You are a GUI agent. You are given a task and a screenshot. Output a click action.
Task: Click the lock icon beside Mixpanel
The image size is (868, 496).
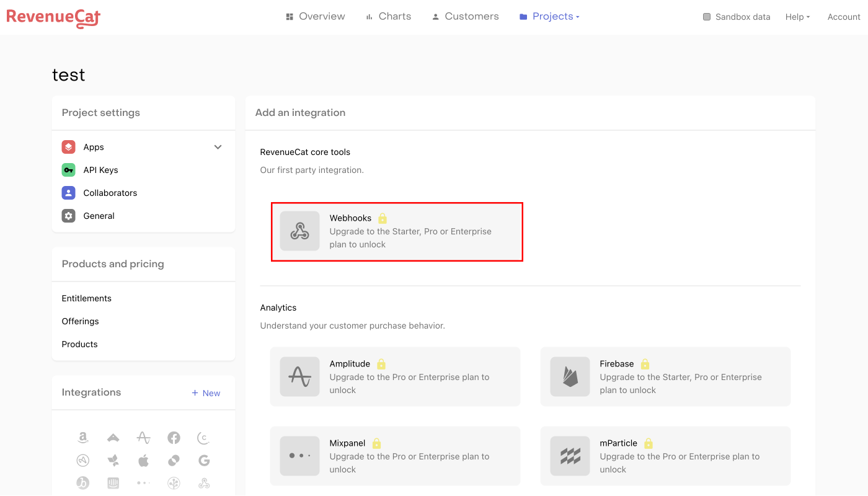click(376, 443)
